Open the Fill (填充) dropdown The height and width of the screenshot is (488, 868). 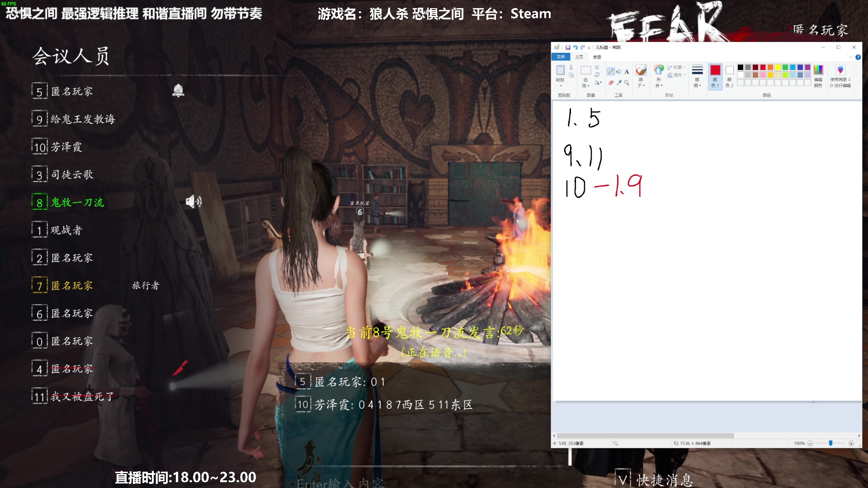676,75
